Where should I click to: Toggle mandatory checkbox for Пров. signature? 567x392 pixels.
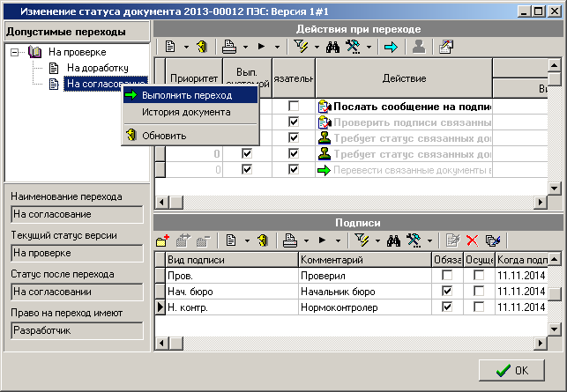pyautogui.click(x=447, y=276)
